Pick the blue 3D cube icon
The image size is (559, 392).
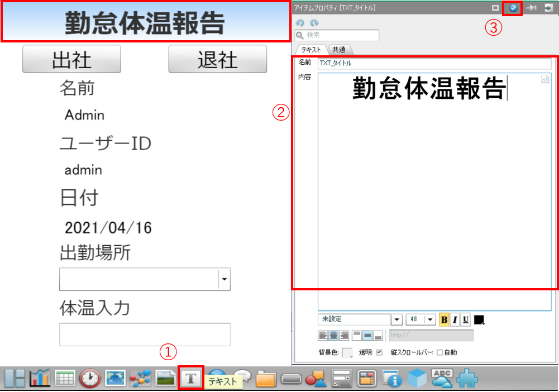(x=418, y=378)
